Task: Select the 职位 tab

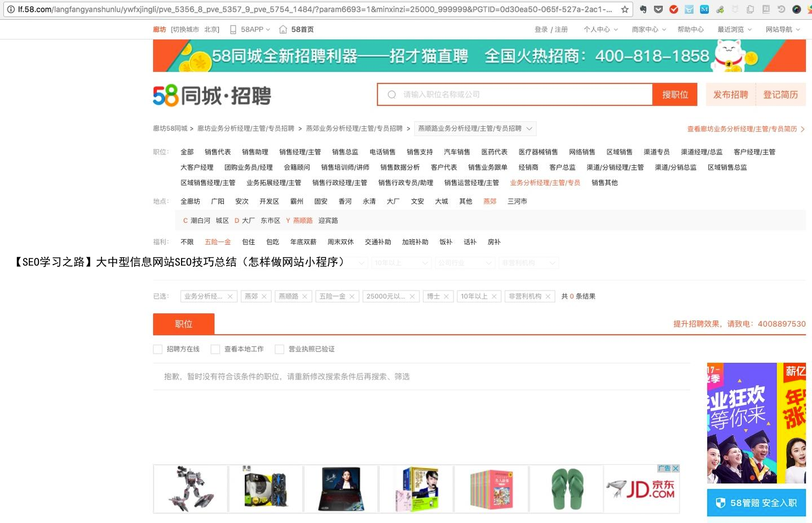Action: pyautogui.click(x=184, y=324)
